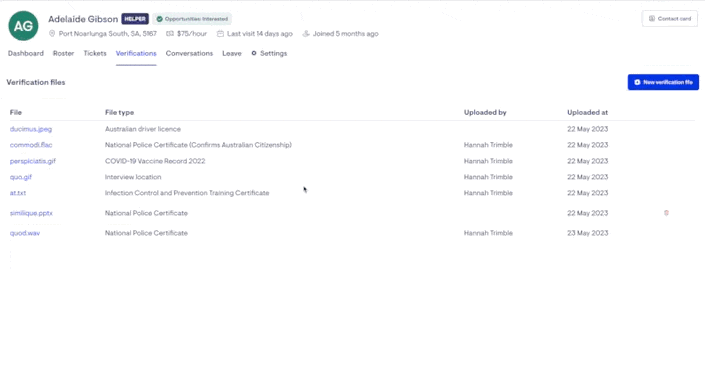This screenshot has width=705, height=374.
Task: Click the HELPER badge
Action: tap(135, 19)
